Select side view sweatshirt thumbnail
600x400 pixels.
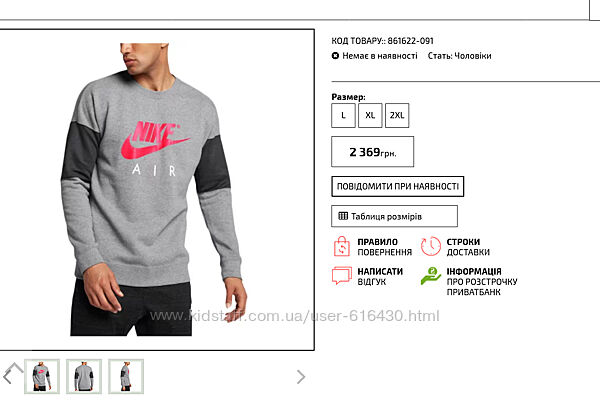pyautogui.click(x=126, y=377)
